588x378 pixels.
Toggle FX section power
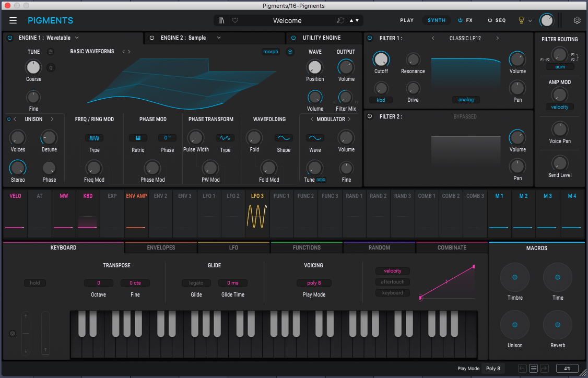460,20
